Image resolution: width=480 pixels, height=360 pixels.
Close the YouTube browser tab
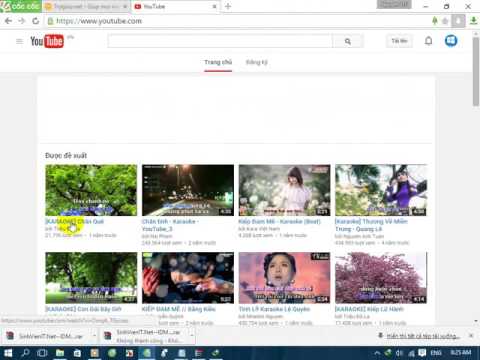point(215,6)
